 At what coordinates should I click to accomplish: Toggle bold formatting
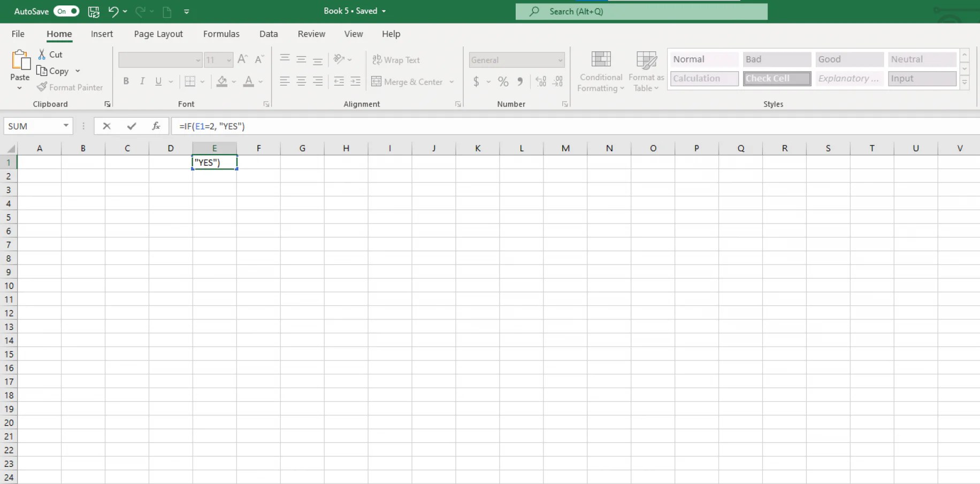(x=126, y=81)
